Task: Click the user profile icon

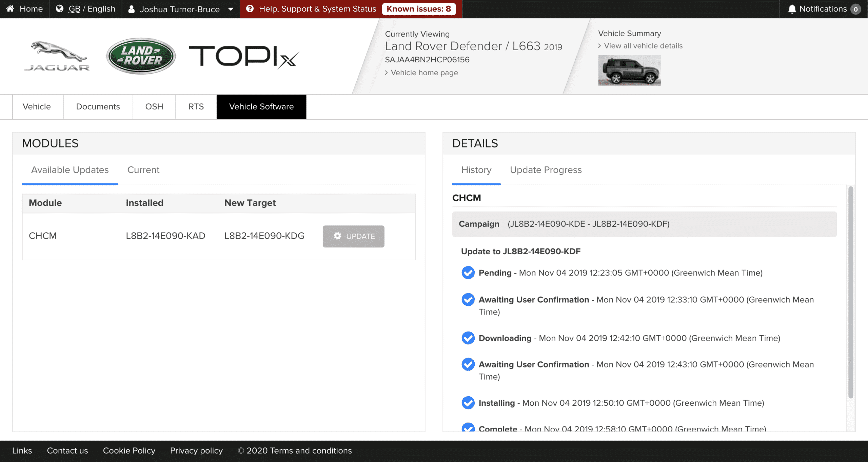Action: (132, 9)
